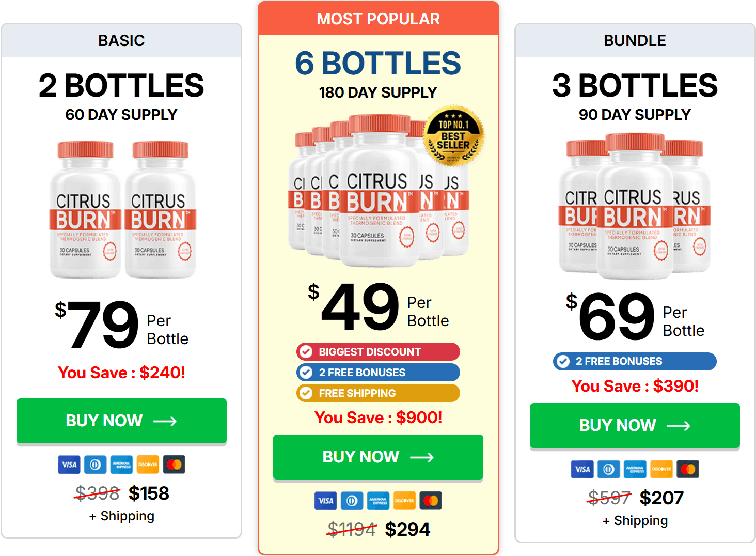Open the BASIC plan header
756x556 pixels.
(x=122, y=40)
